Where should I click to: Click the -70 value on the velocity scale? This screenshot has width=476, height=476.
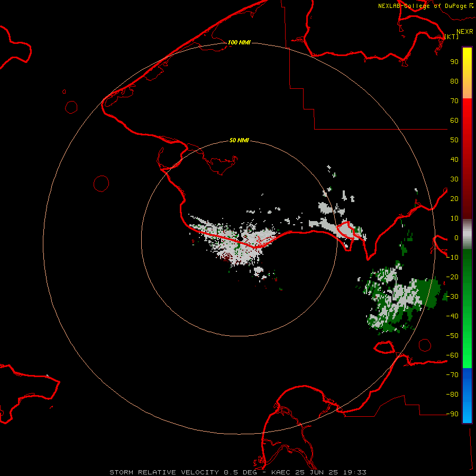452,375
